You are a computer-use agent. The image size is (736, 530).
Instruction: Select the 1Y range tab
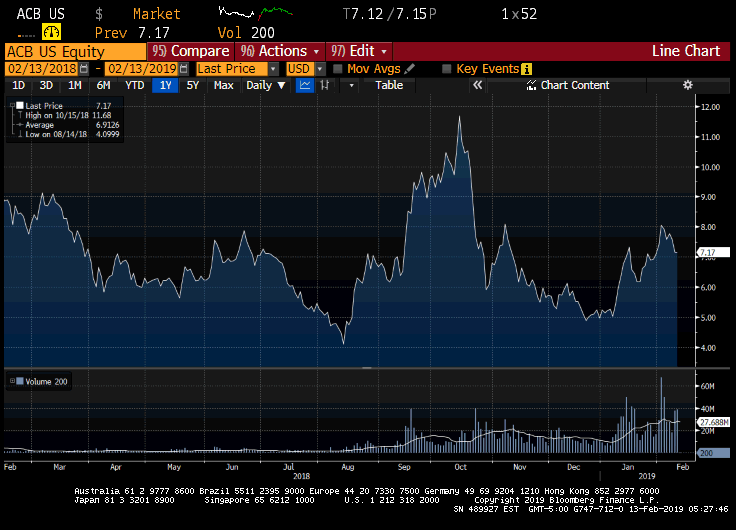[x=165, y=85]
